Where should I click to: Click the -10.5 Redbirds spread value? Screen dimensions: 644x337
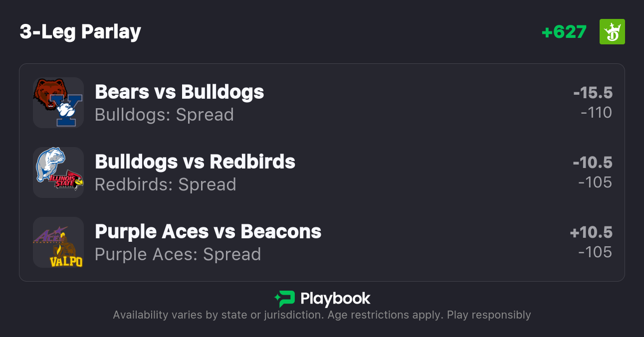593,163
